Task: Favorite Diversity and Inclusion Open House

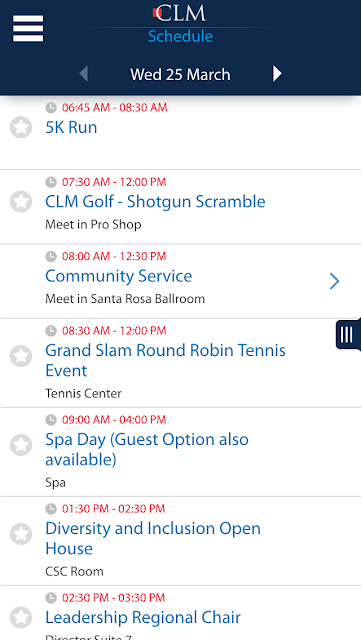Action: [x=21, y=534]
